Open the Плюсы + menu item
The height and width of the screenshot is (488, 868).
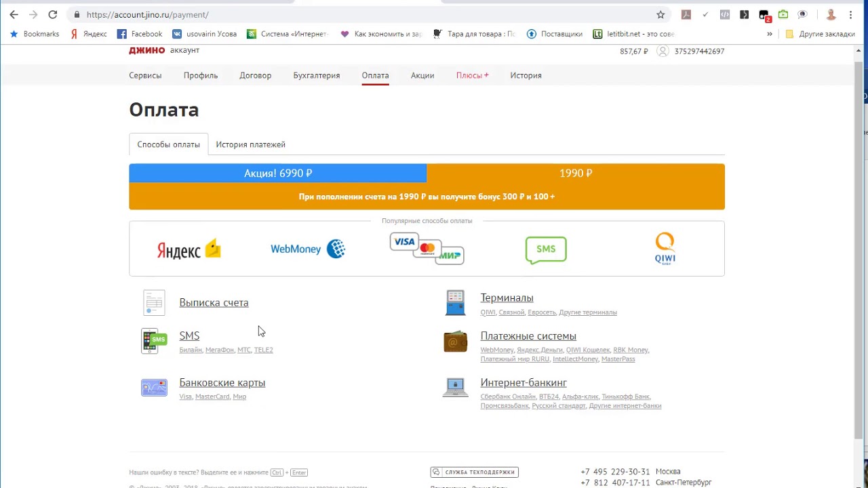click(x=473, y=75)
